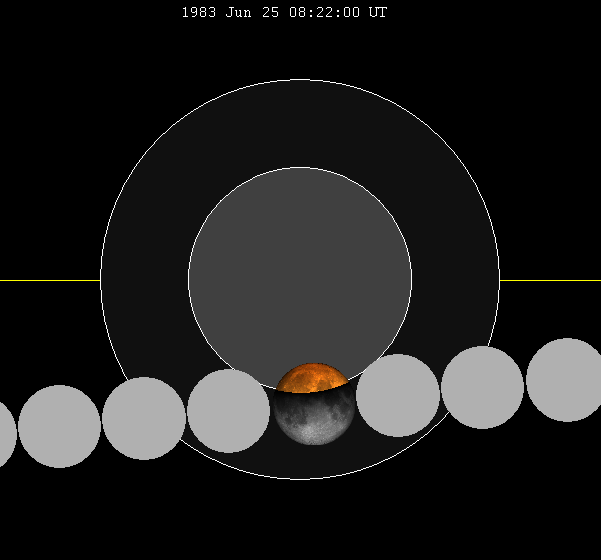Click the yellow ecliptic line on the left
This screenshot has height=560, width=601.
50,280
